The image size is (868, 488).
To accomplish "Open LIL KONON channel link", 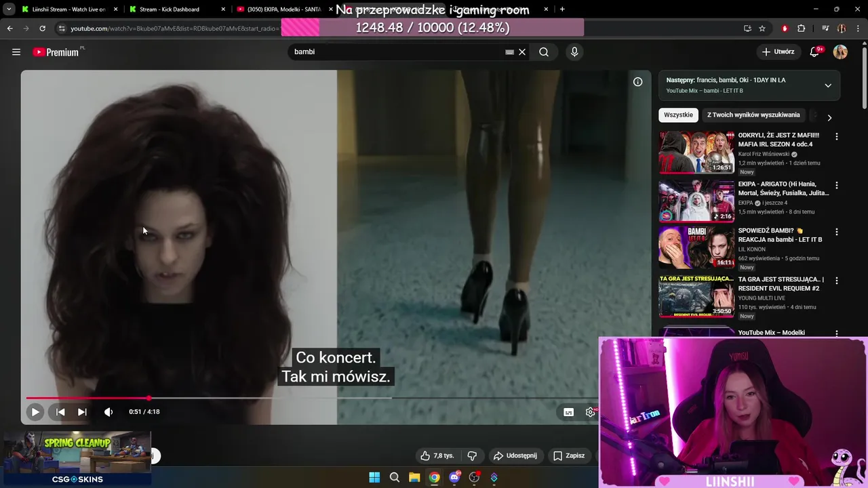I will tap(752, 249).
